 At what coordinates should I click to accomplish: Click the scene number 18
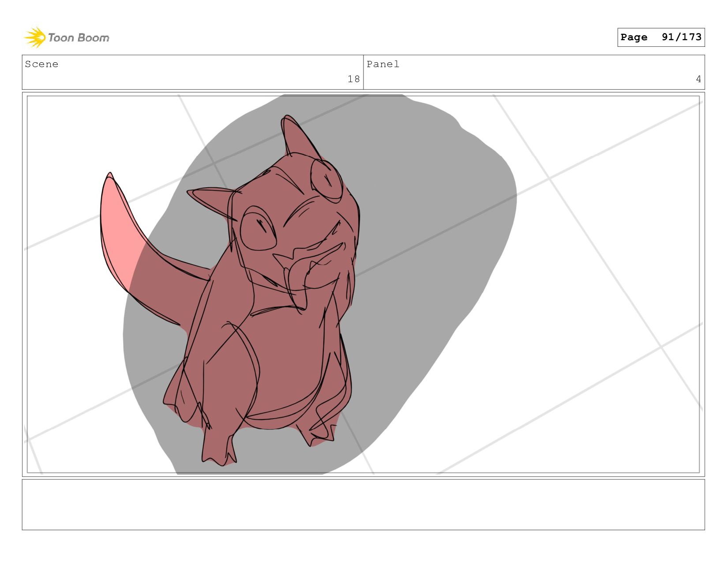(x=353, y=79)
